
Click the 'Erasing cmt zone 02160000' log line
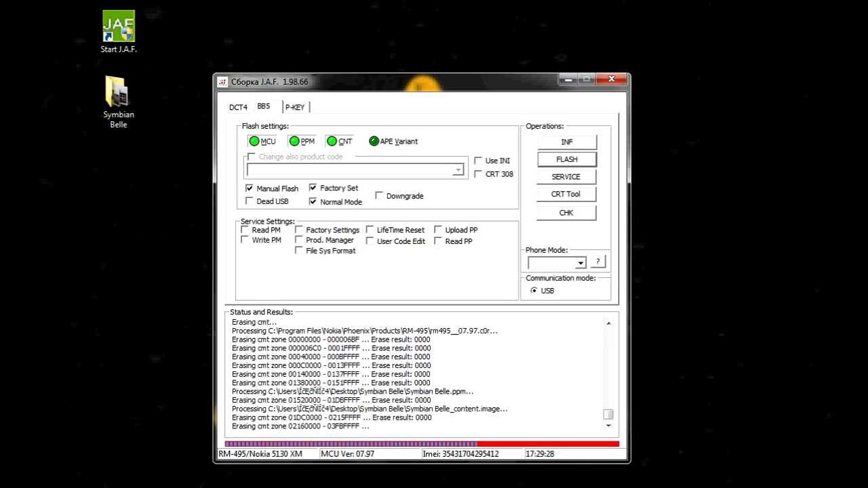click(x=301, y=426)
